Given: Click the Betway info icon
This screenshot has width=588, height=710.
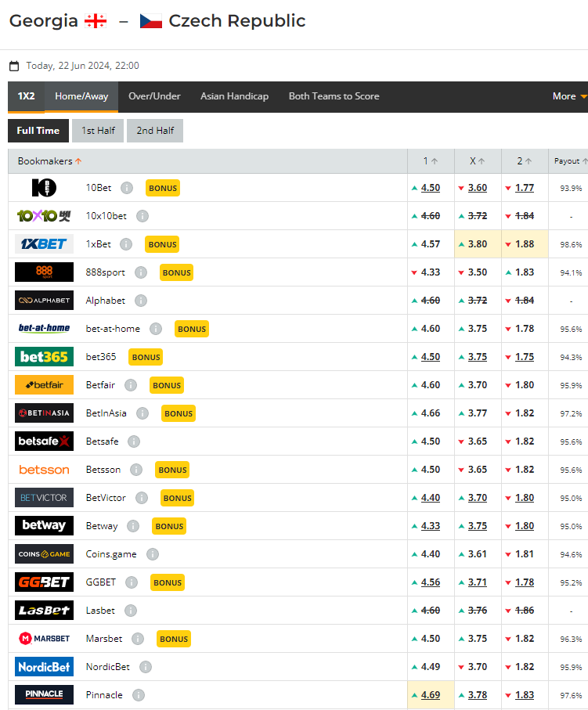Looking at the screenshot, I should coord(133,526).
